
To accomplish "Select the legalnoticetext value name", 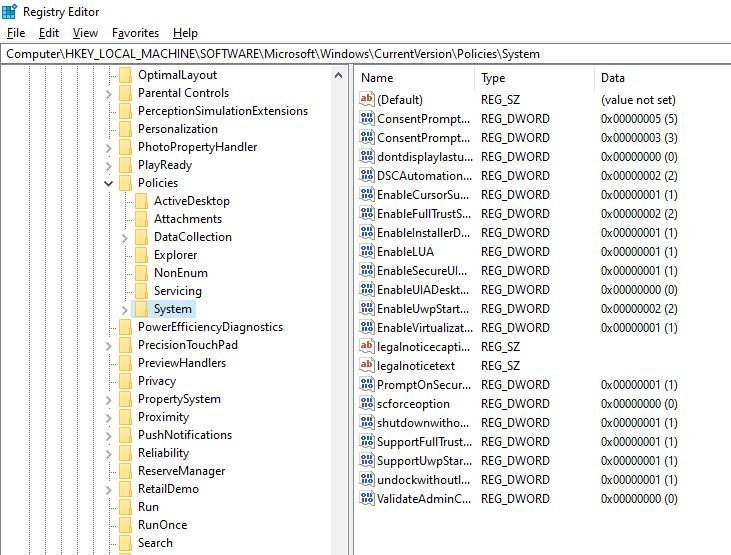I will coord(416,366).
